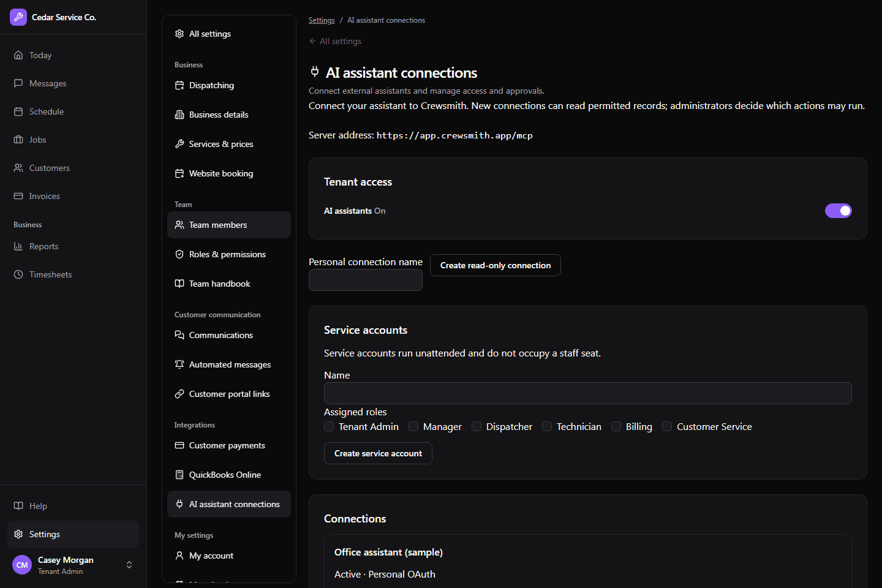Image resolution: width=882 pixels, height=588 pixels.
Task: Click the Jobs briefcase icon
Action: click(x=18, y=140)
